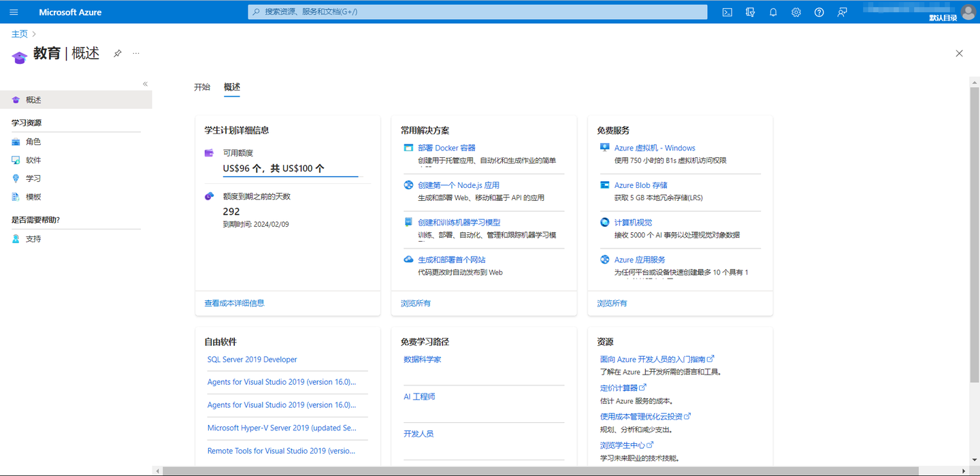Viewport: 980px width, 476px height.
Task: Click 查看成本详细信息
Action: [234, 303]
